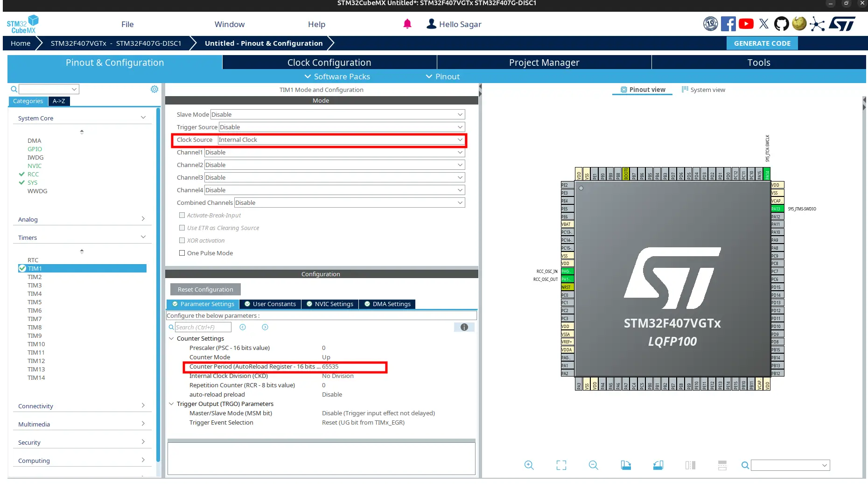Enable One Pulse Mode checkbox
Viewport: 868px width, 489px height.
(182, 253)
